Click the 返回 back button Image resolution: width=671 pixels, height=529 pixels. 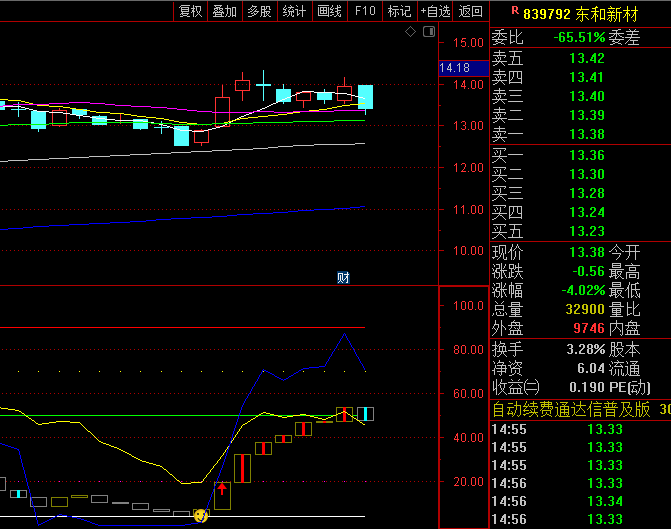[x=471, y=11]
